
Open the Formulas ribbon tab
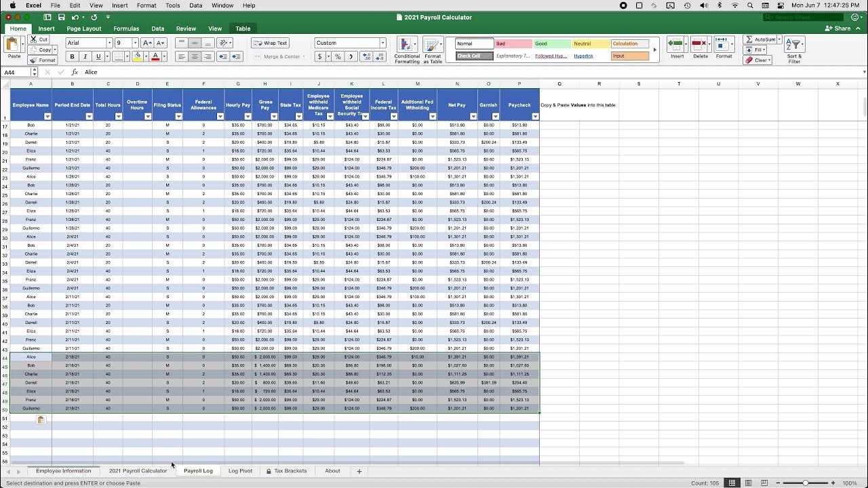(x=126, y=28)
